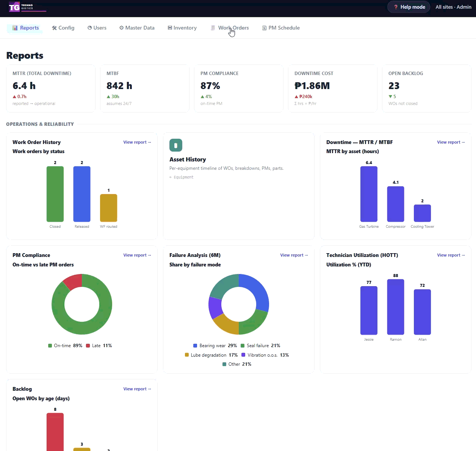Click the Reports chart icon in navigation
Screen dimensions: 476x451
pyautogui.click(x=15, y=28)
